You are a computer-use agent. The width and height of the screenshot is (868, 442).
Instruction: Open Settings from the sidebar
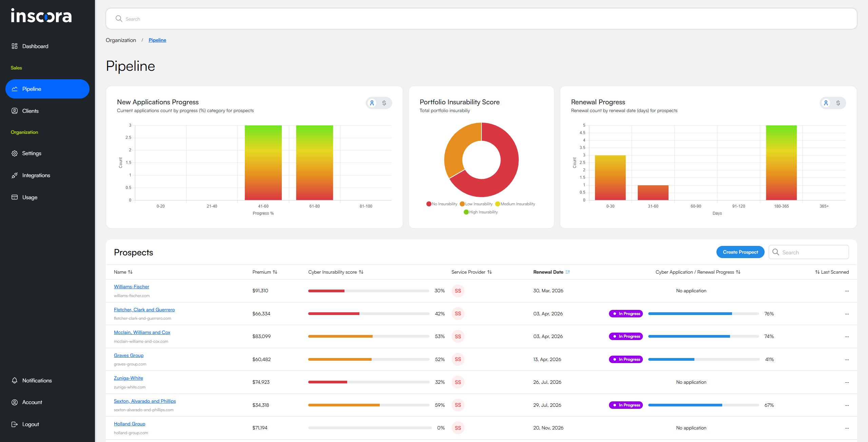[32, 153]
